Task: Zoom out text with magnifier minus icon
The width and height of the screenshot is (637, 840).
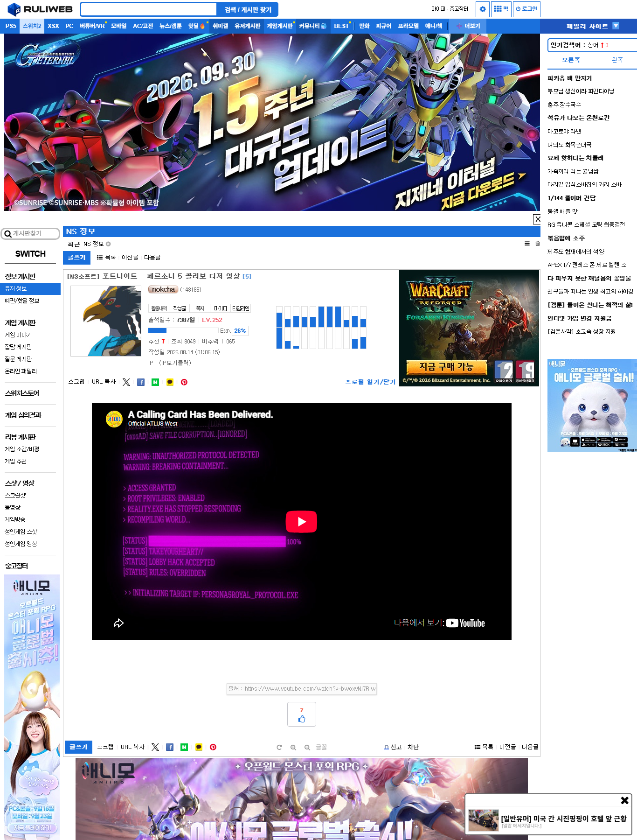Action: pyautogui.click(x=307, y=747)
